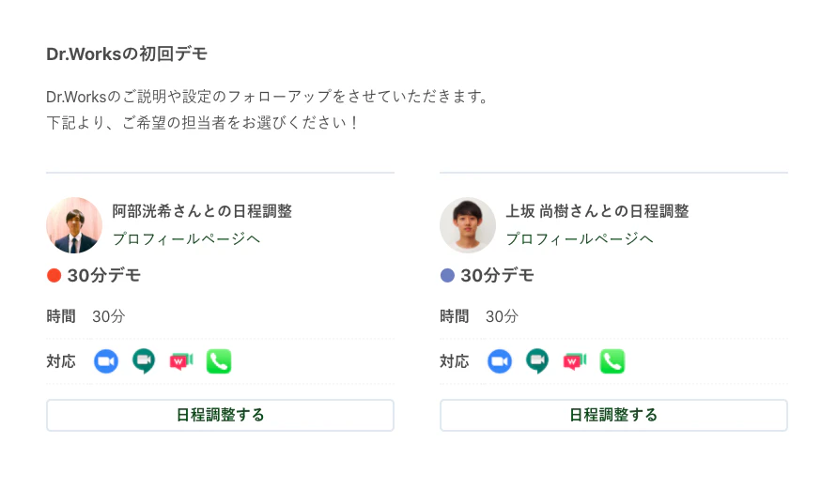
Task: Click Google Meet icon in 阿部洸希's card
Action: [144, 361]
